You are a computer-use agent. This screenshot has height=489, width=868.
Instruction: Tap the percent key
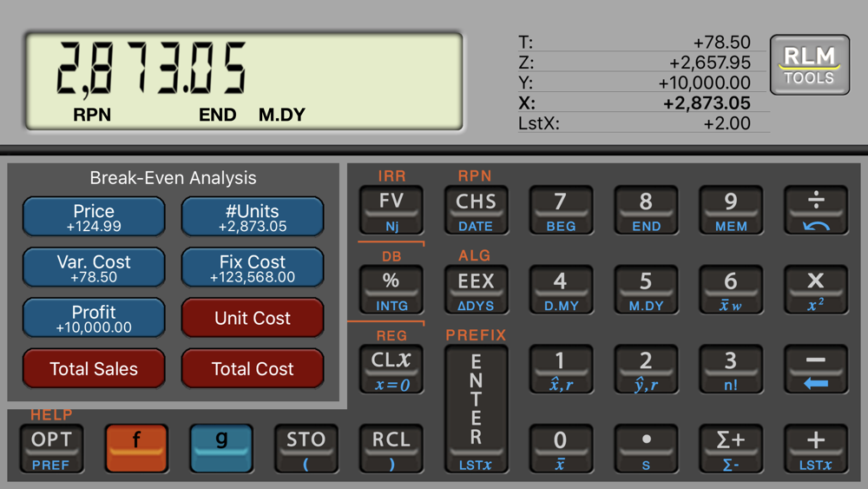pos(391,289)
